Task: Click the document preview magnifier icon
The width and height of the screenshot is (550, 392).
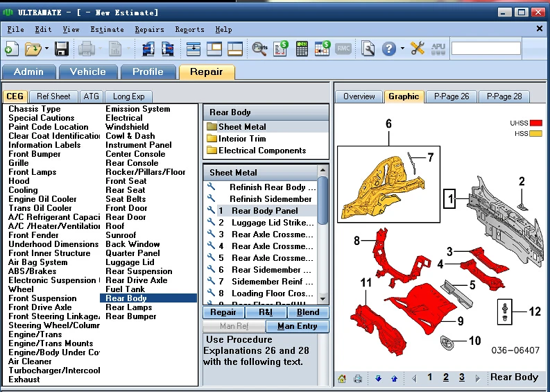Action: pos(368,49)
